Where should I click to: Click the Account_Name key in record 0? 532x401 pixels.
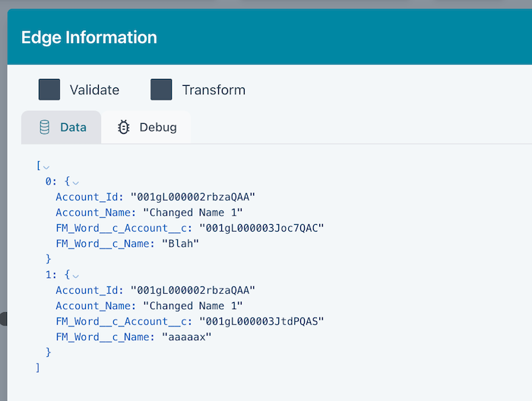pos(88,213)
